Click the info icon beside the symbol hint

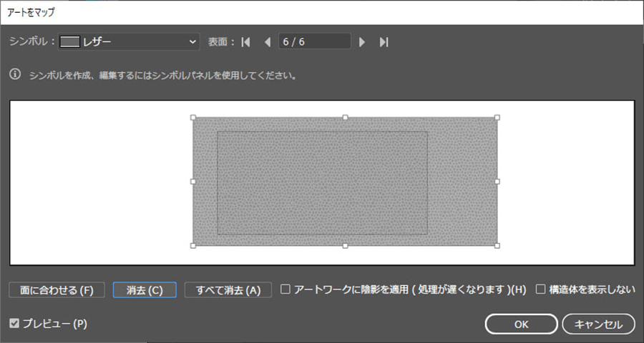(15, 74)
